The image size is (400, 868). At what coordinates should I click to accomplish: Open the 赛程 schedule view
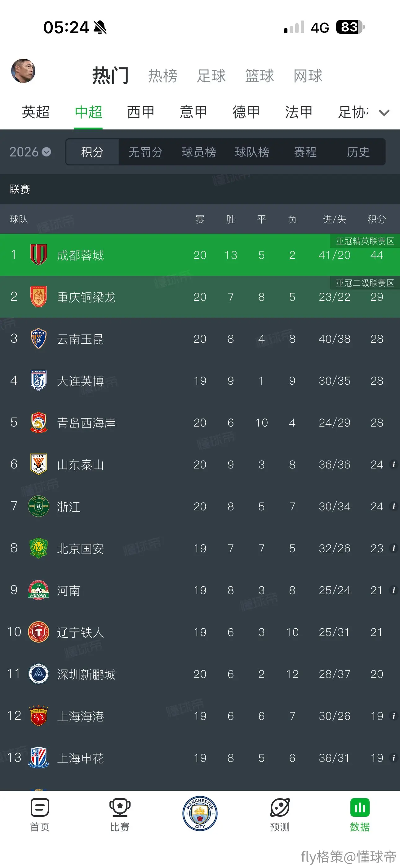(x=305, y=152)
